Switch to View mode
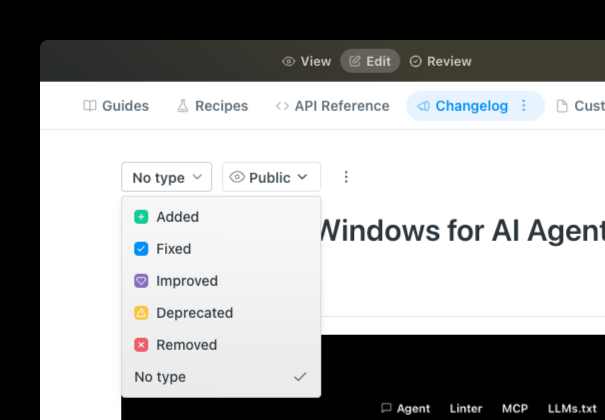Screen dimensions: 605x420 click(x=306, y=61)
